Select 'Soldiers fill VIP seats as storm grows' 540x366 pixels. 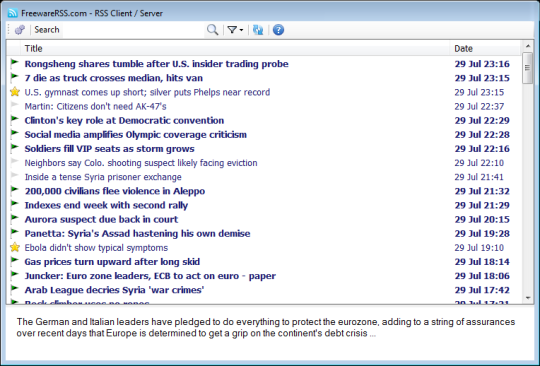coord(109,149)
